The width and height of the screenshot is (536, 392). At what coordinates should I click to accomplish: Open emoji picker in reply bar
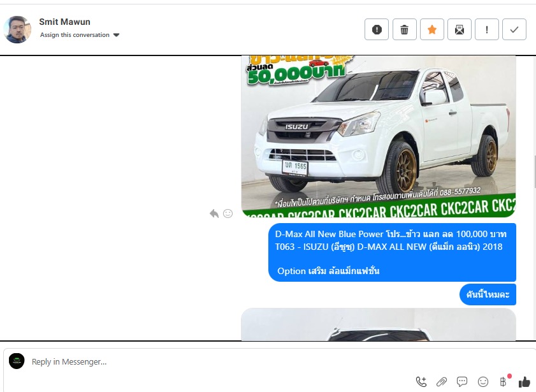click(x=482, y=382)
